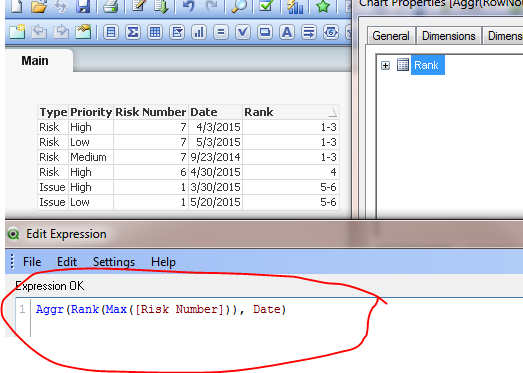Create a Chart with bar icon
The height and width of the screenshot is (373, 523).
199,32
